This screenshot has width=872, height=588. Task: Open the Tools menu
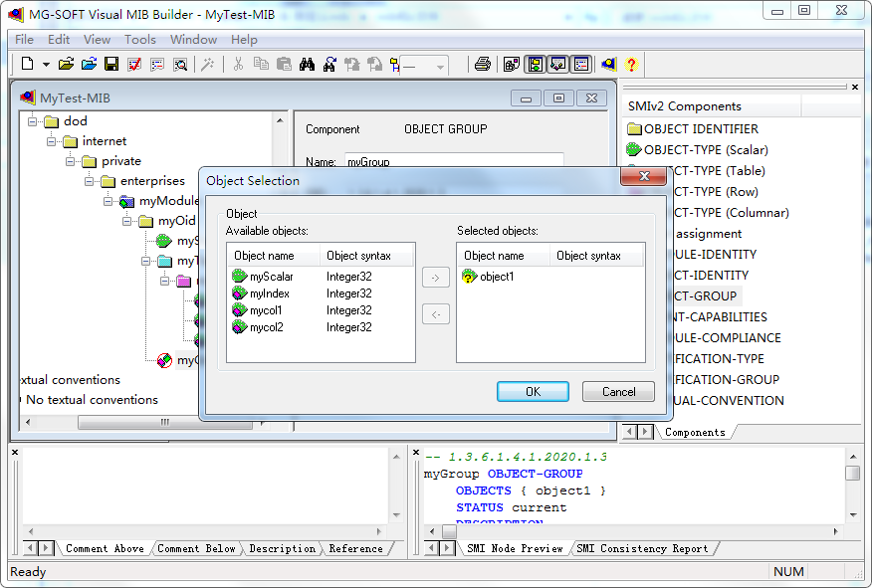point(139,40)
